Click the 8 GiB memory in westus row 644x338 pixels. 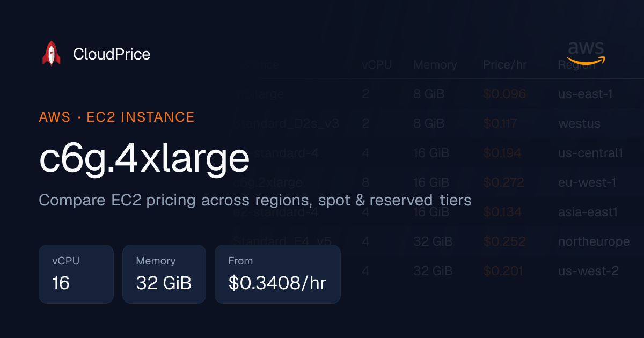pyautogui.click(x=429, y=124)
